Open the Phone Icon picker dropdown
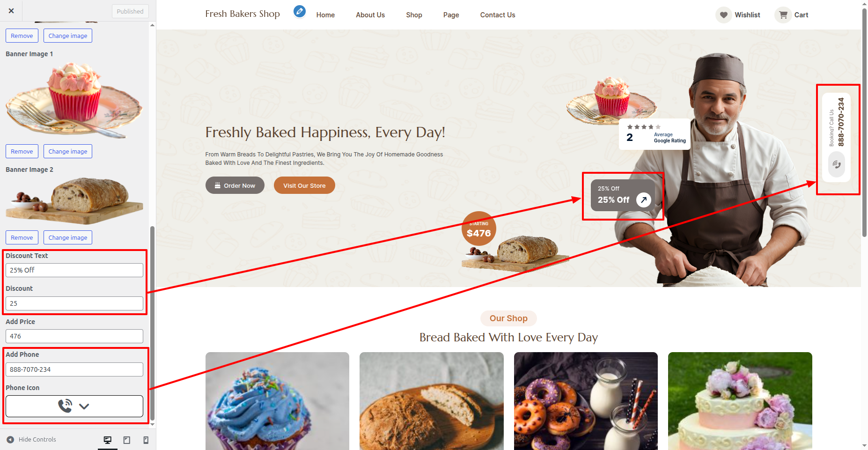The image size is (868, 450). (74, 406)
